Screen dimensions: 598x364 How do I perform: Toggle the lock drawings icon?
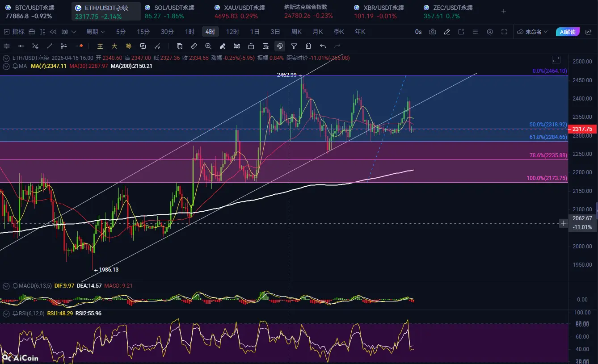click(x=251, y=46)
